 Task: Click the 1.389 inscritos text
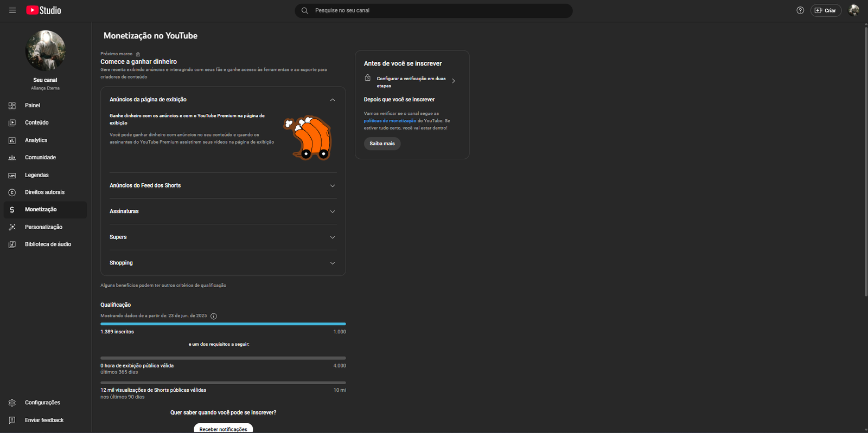tap(117, 332)
